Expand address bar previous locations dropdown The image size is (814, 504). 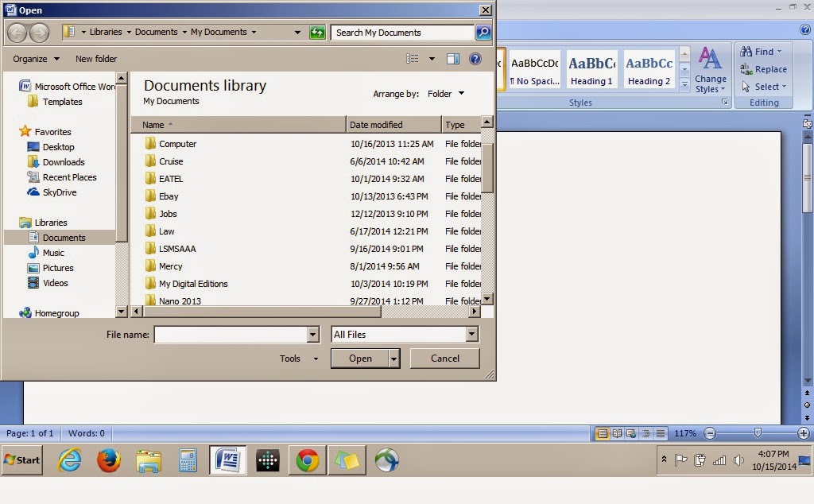point(297,32)
